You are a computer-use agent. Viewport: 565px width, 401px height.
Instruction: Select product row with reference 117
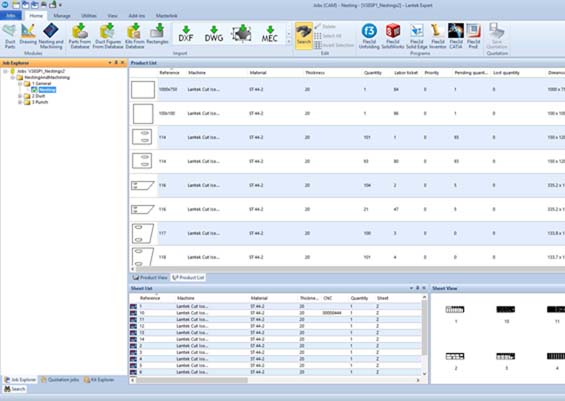click(x=347, y=233)
